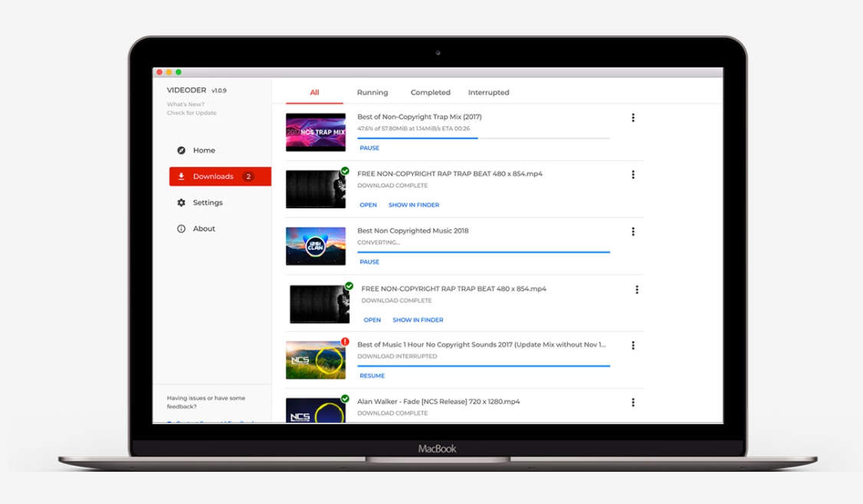863x504 pixels.
Task: Click the Best of Music NCS landscape thumbnail
Action: click(316, 360)
